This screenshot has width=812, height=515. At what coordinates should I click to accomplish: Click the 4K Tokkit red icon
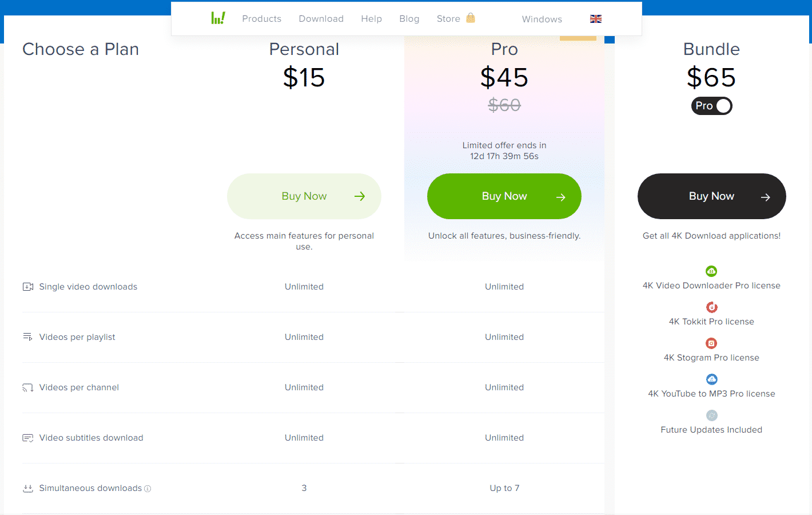(711, 307)
